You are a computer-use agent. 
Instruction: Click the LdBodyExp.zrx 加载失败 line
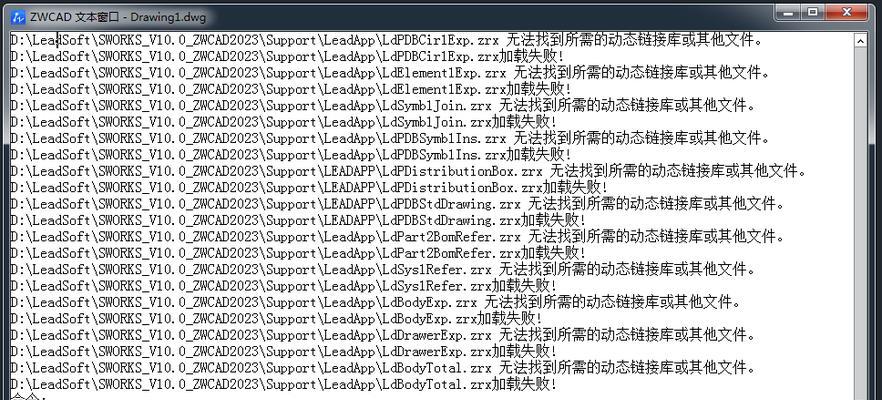(276, 318)
